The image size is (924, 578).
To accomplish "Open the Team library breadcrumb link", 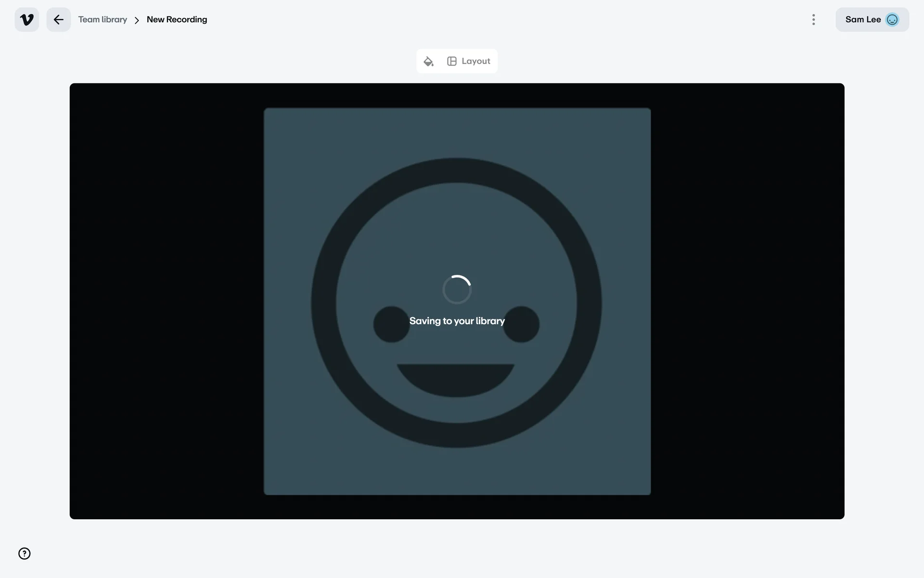I will [x=103, y=20].
